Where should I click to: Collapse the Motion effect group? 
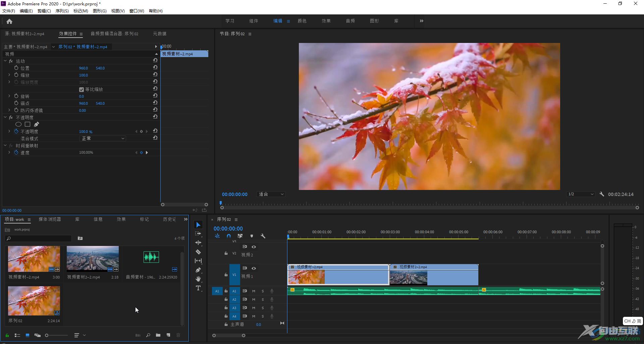click(5, 61)
